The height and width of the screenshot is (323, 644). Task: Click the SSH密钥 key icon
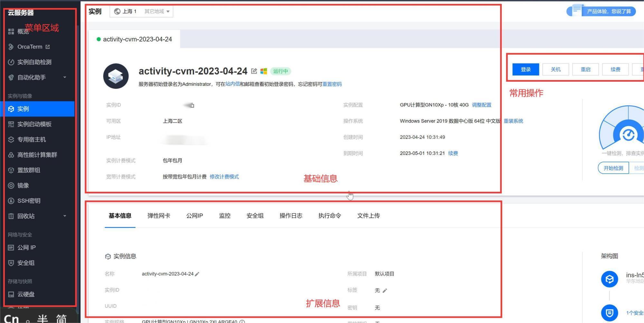11,201
